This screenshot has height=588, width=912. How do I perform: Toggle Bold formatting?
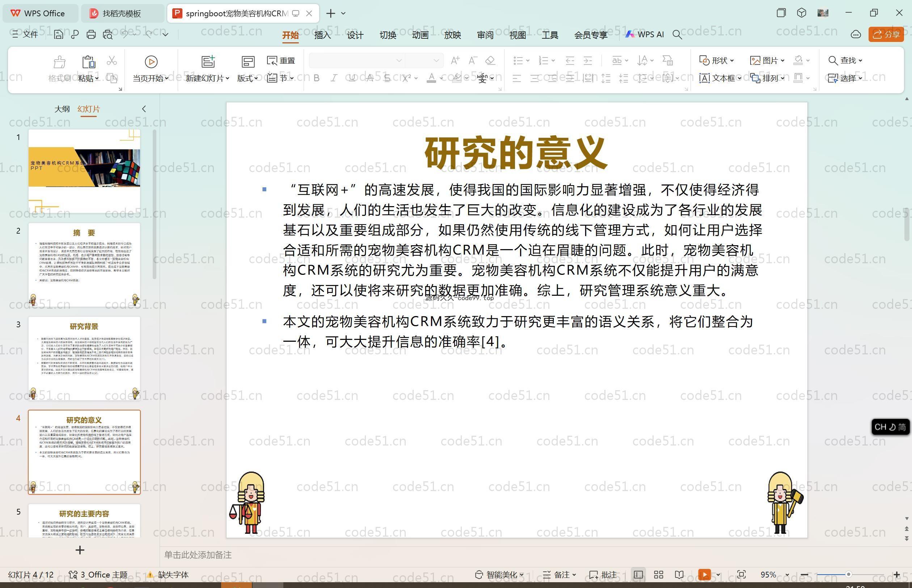(x=316, y=78)
